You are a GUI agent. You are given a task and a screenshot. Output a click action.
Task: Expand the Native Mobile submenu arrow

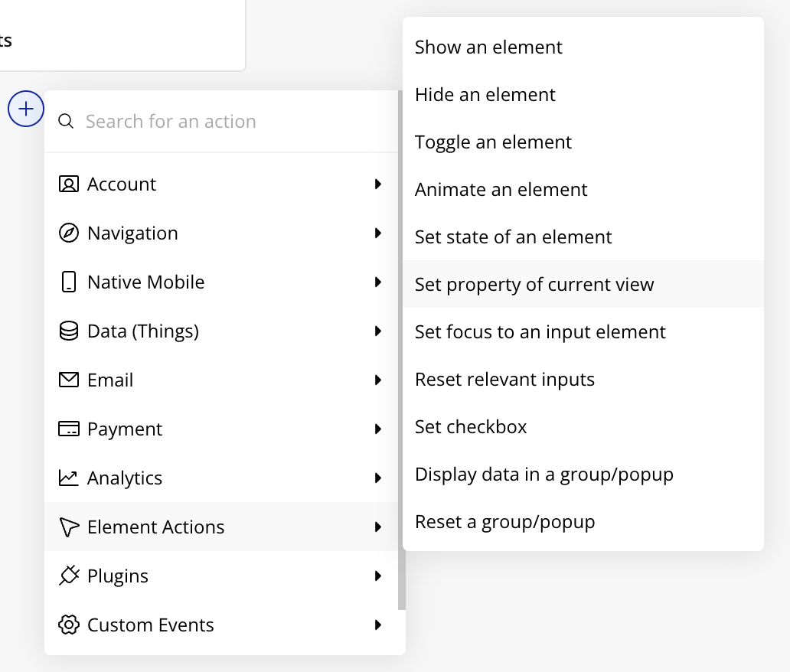pyautogui.click(x=378, y=282)
